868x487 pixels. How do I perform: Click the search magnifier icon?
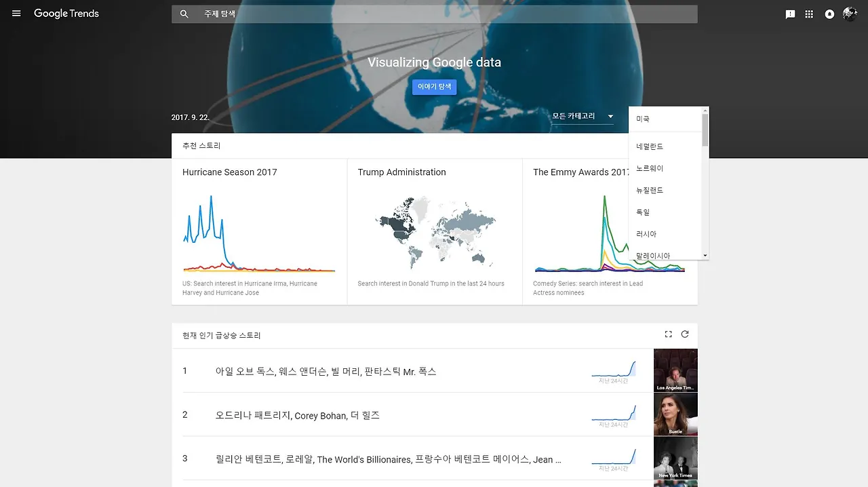point(184,14)
